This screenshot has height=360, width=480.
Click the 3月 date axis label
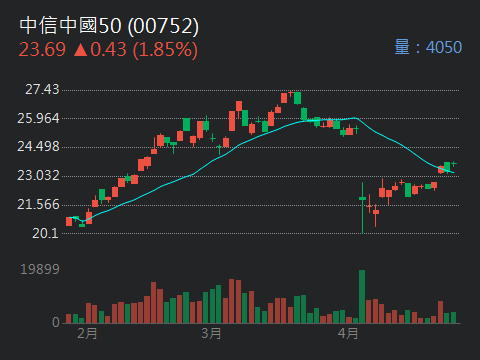click(211, 333)
